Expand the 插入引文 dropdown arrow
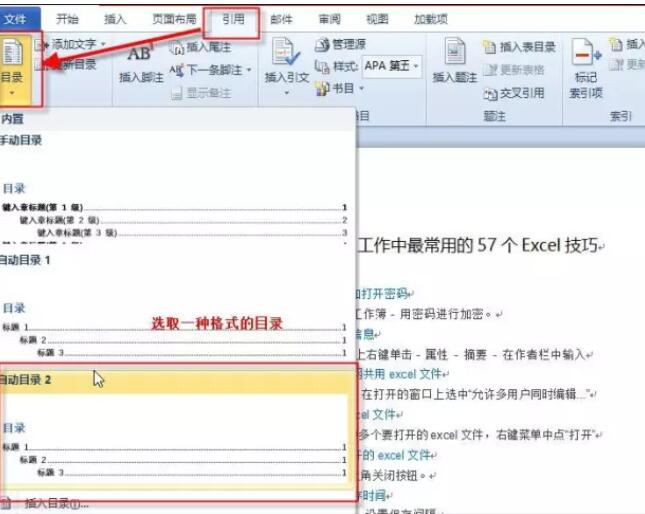645x514 pixels. [287, 93]
